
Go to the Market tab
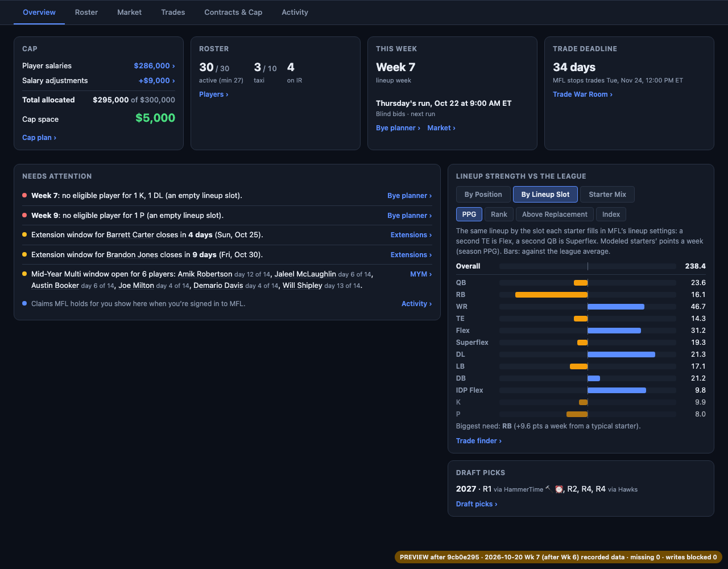click(x=130, y=12)
